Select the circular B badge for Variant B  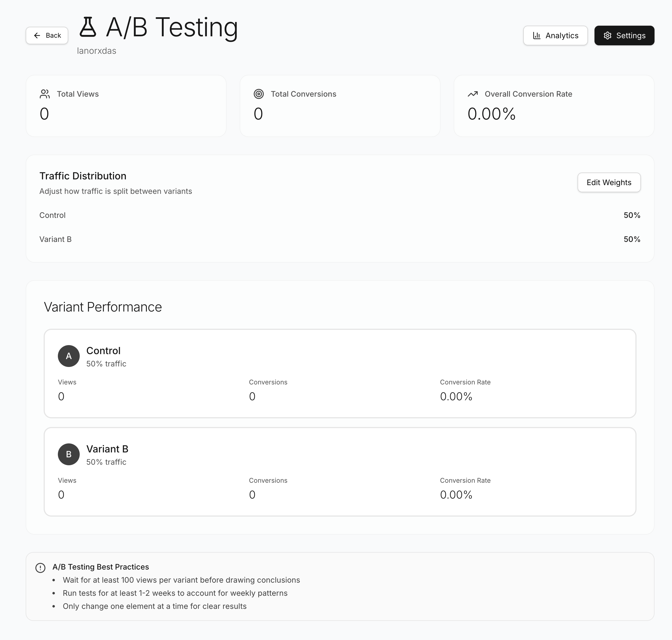pyautogui.click(x=69, y=454)
